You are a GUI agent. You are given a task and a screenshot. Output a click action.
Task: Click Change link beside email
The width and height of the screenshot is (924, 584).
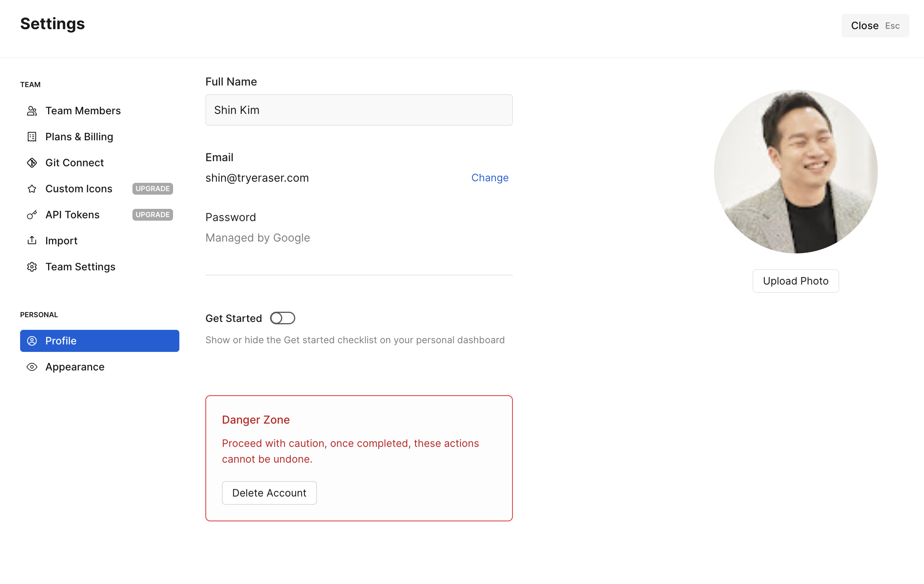[490, 178]
